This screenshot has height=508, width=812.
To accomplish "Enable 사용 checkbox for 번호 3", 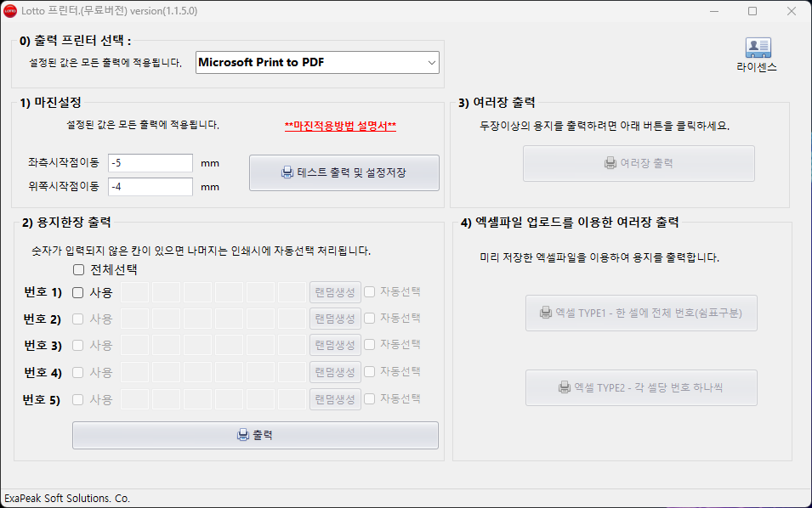I will [x=78, y=345].
